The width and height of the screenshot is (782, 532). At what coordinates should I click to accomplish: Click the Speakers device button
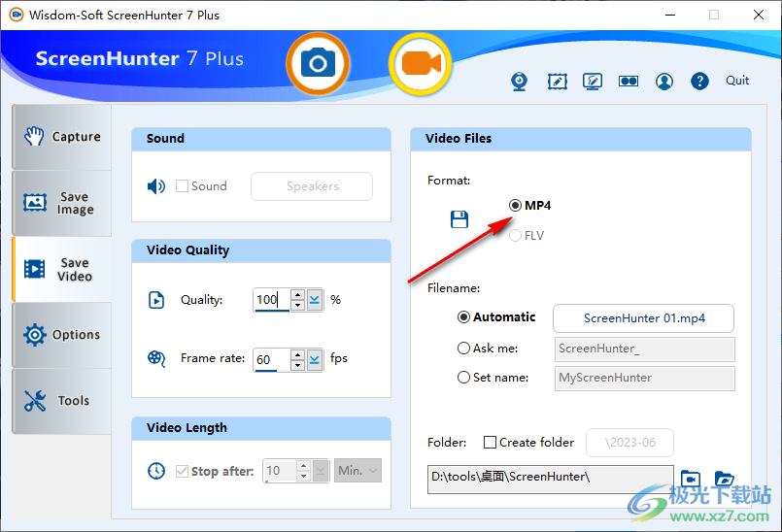click(x=312, y=186)
